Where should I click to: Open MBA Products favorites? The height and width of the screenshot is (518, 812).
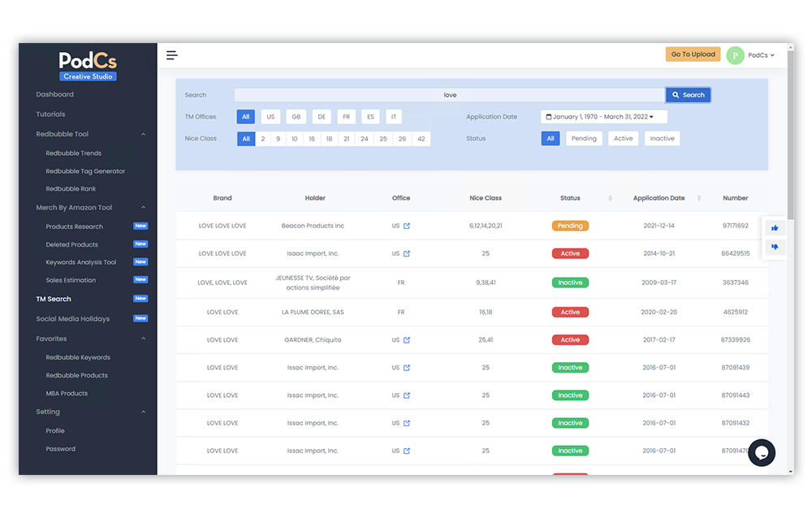point(67,394)
